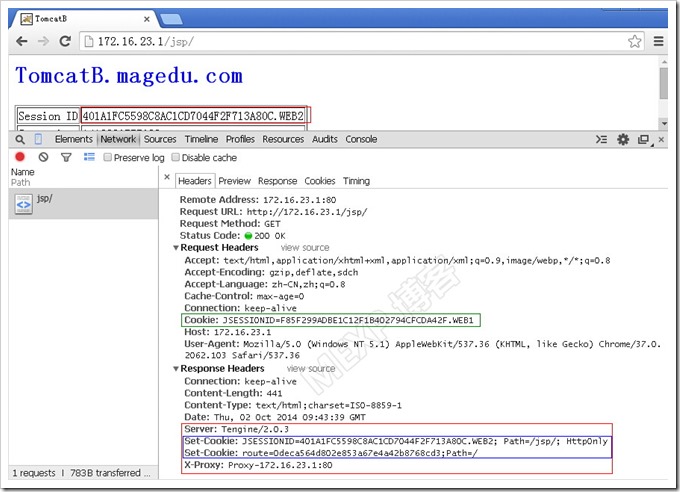The height and width of the screenshot is (492, 680).
Task: Select the jsp/ request row
Action: click(x=83, y=203)
